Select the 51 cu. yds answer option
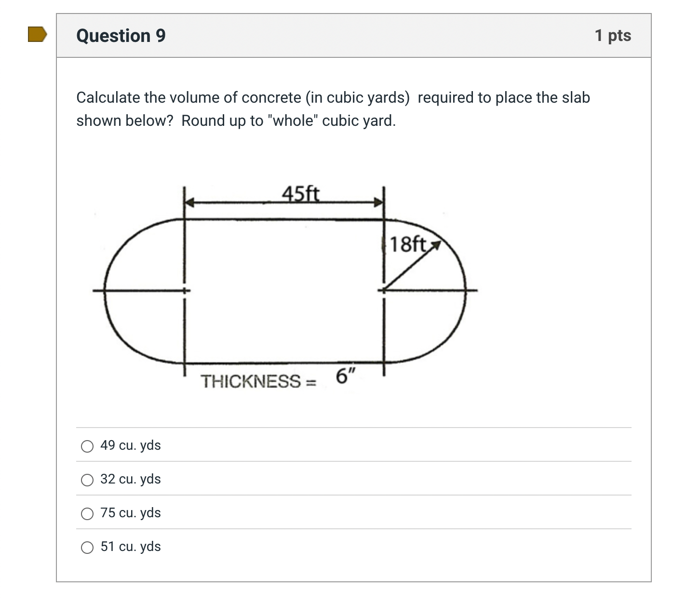Screen dimensions: 700x604 (x=87, y=547)
